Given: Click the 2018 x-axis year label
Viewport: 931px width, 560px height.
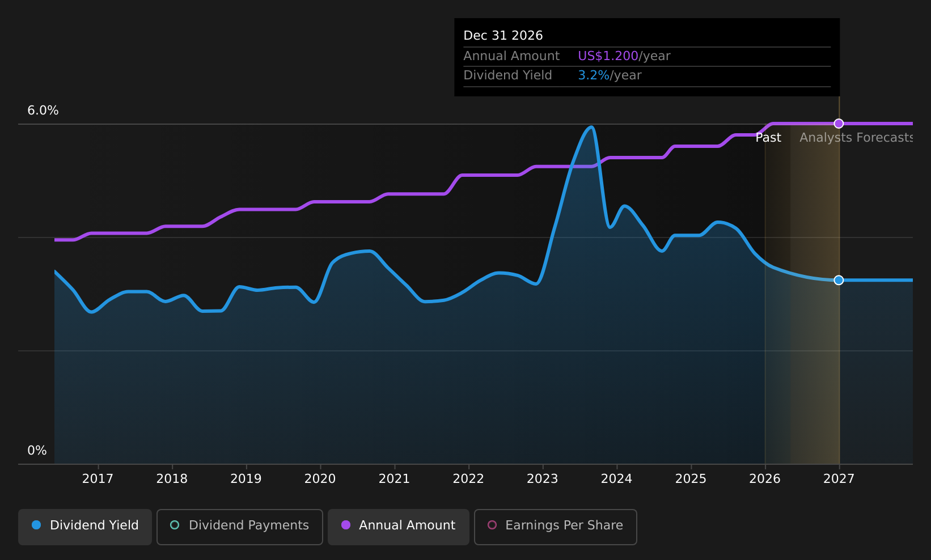Looking at the screenshot, I should click(172, 479).
